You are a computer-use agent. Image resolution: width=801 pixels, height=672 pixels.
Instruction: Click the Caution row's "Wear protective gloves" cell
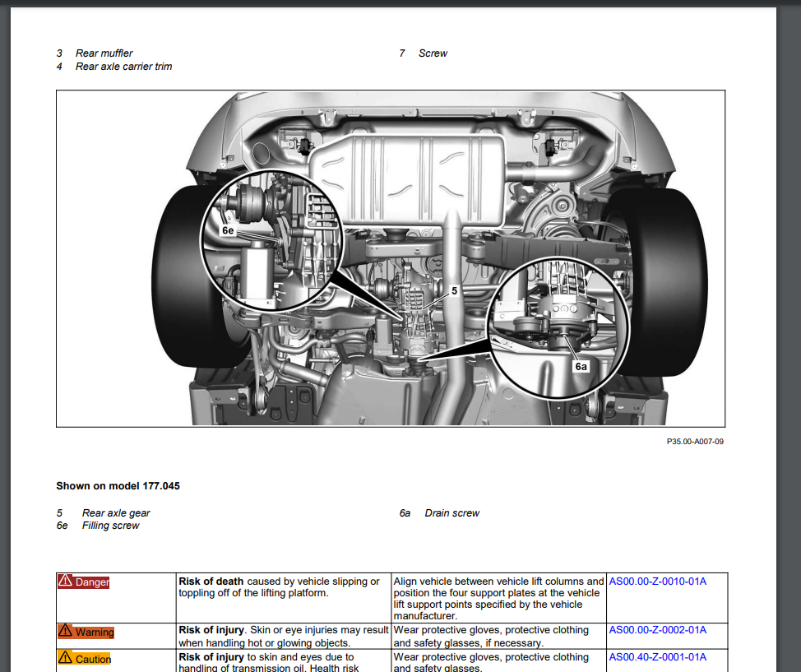(498, 661)
